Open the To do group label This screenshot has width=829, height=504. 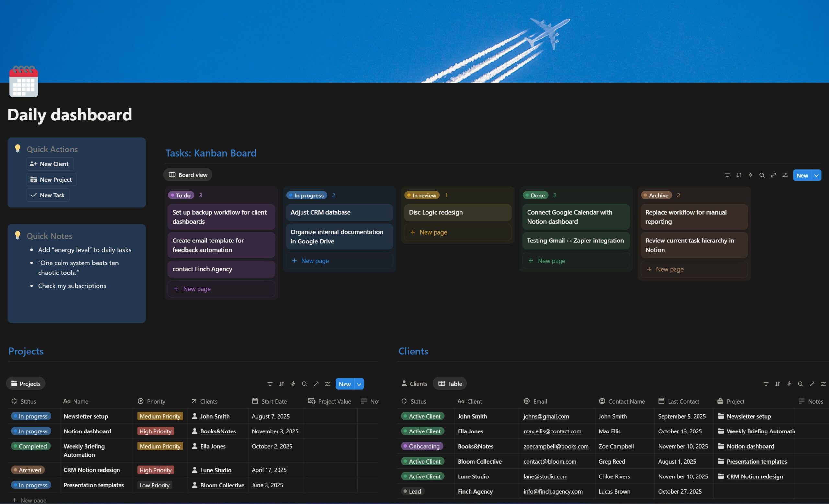[181, 195]
